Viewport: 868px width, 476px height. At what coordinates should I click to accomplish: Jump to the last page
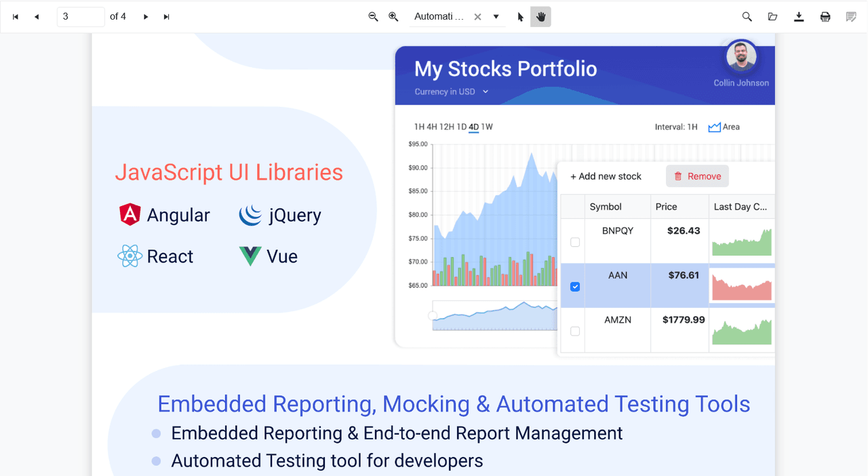(x=167, y=17)
